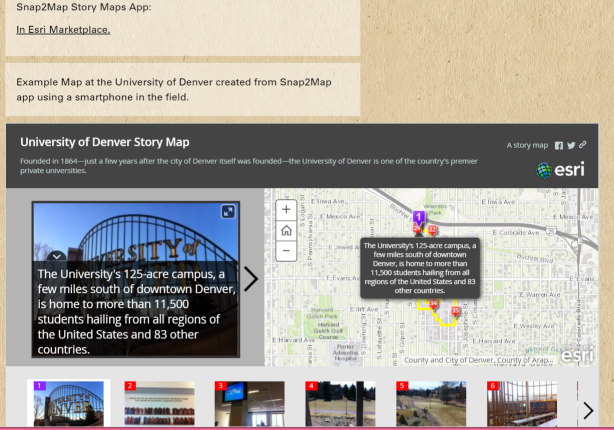Viewport: 614px width, 430px height.
Task: Open thumbnail 2 with colorful books
Action: click(159, 403)
